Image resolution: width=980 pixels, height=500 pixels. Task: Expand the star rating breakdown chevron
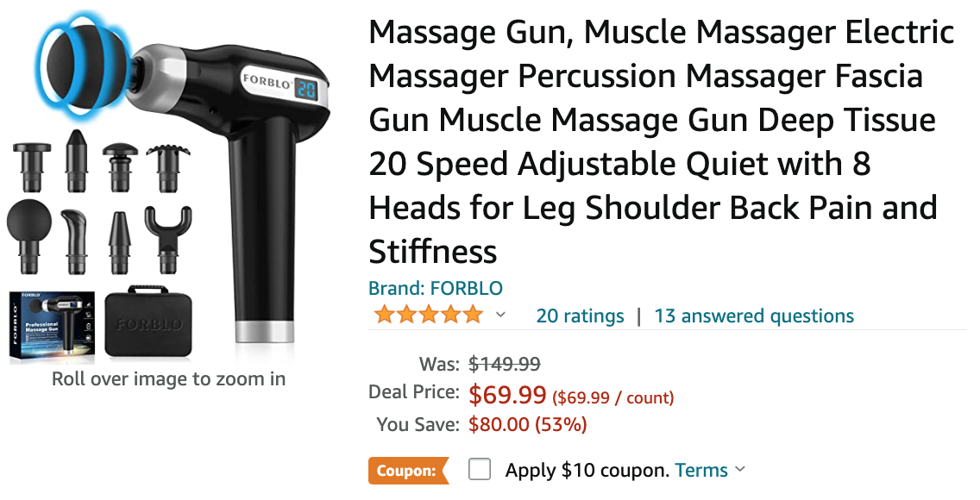[x=500, y=315]
